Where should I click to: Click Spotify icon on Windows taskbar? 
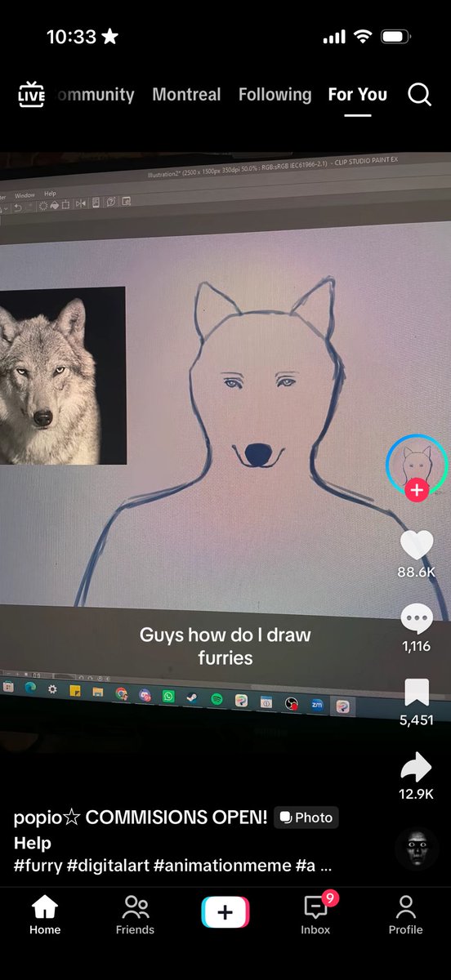(x=217, y=699)
